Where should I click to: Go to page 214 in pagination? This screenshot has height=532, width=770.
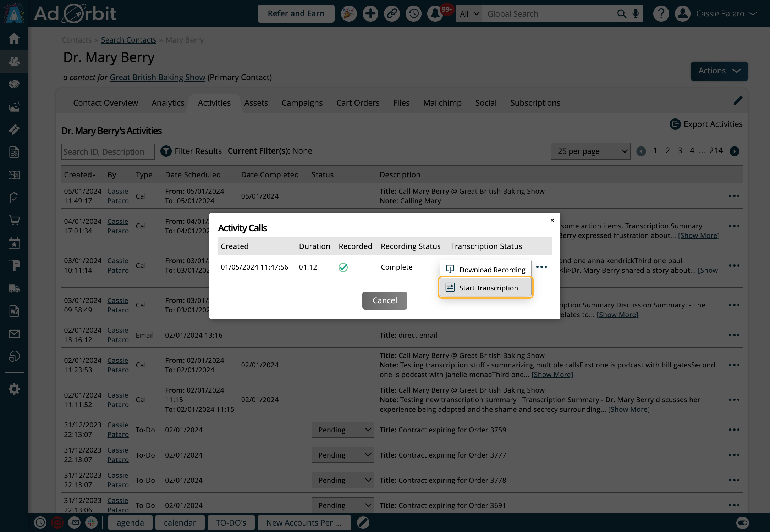716,150
